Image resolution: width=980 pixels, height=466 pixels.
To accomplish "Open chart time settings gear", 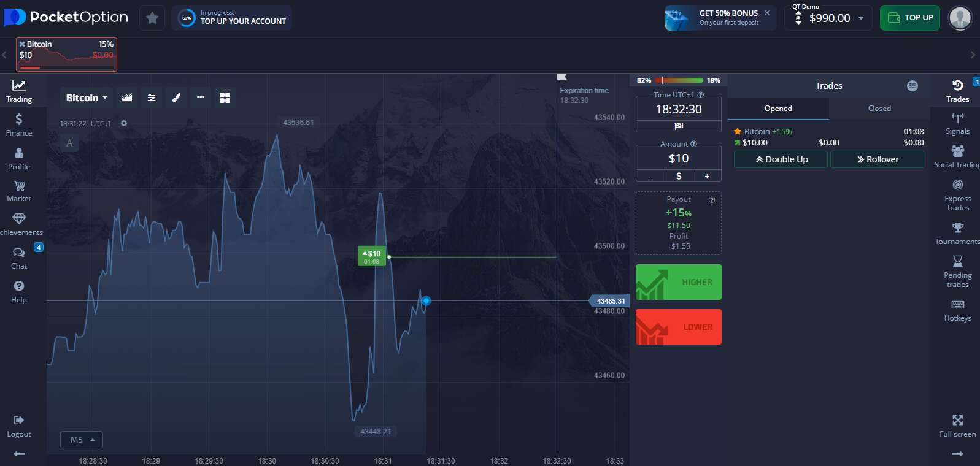I will tap(124, 123).
